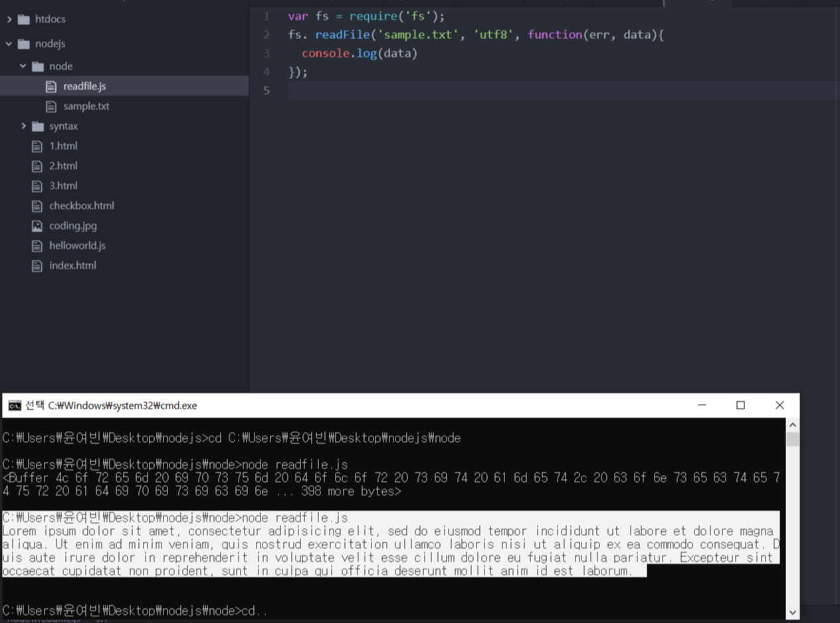The height and width of the screenshot is (623, 840).
Task: Minimize the cmd.exe window
Action: 701,406
